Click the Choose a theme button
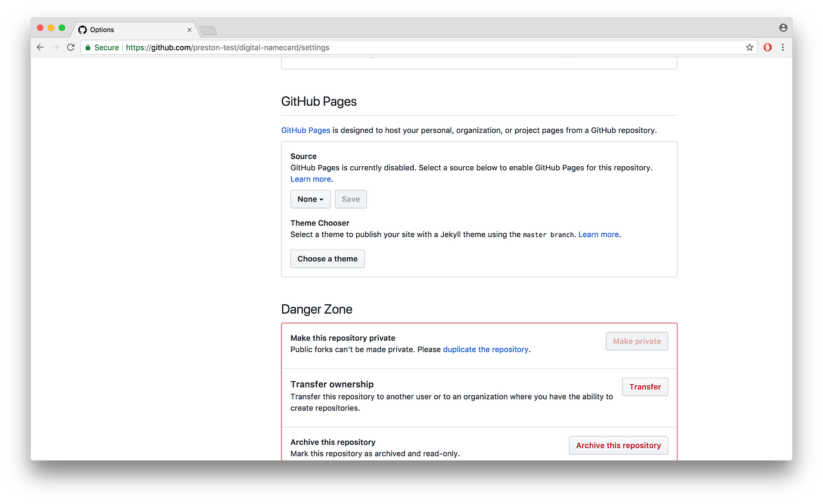Screen dimensions: 823x504 (x=327, y=259)
